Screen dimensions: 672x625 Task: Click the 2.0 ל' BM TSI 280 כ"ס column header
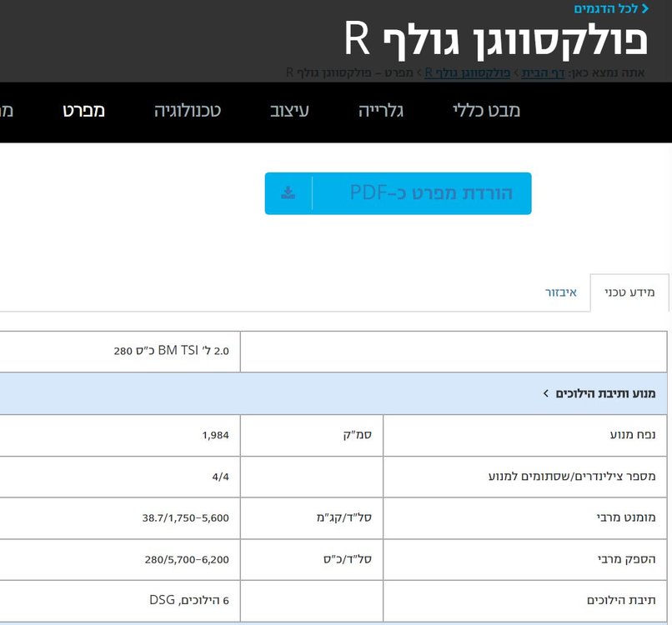(172, 351)
